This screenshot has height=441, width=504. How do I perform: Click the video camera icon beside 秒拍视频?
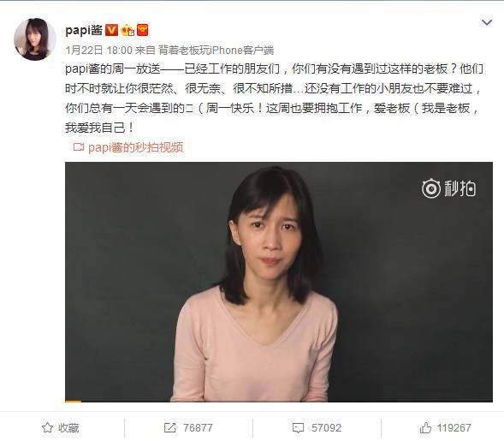[x=79, y=147]
